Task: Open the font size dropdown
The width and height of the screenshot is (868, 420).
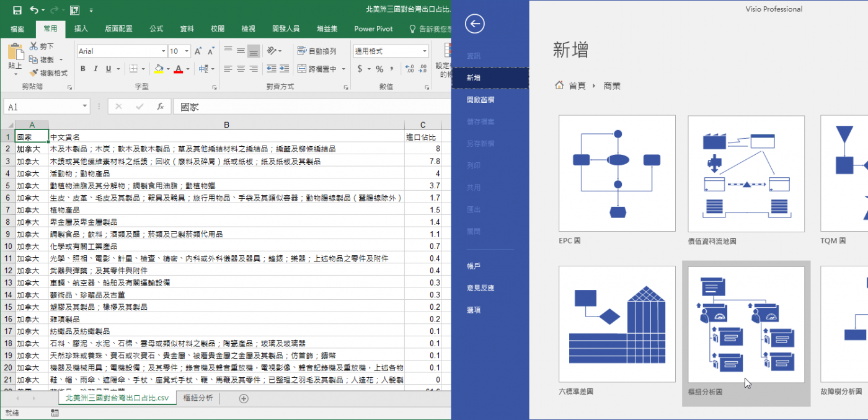Action: tap(187, 51)
